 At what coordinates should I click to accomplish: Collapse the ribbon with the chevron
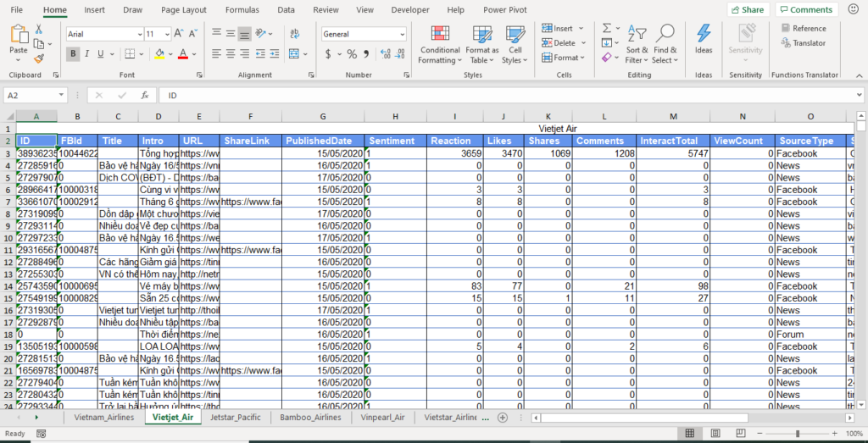coord(859,75)
